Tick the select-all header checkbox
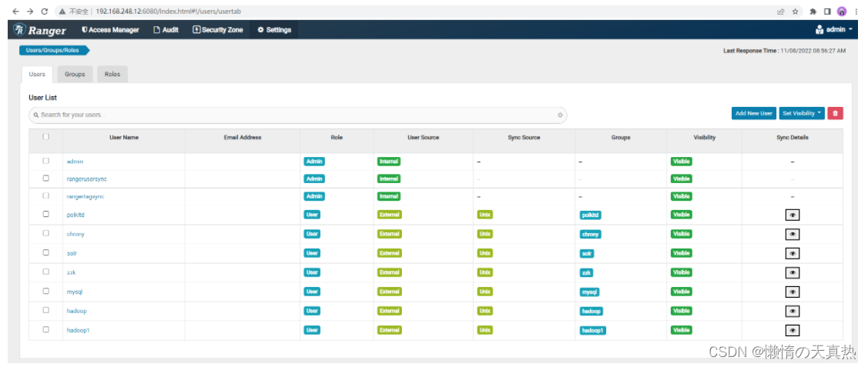The image size is (868, 367). click(x=46, y=136)
